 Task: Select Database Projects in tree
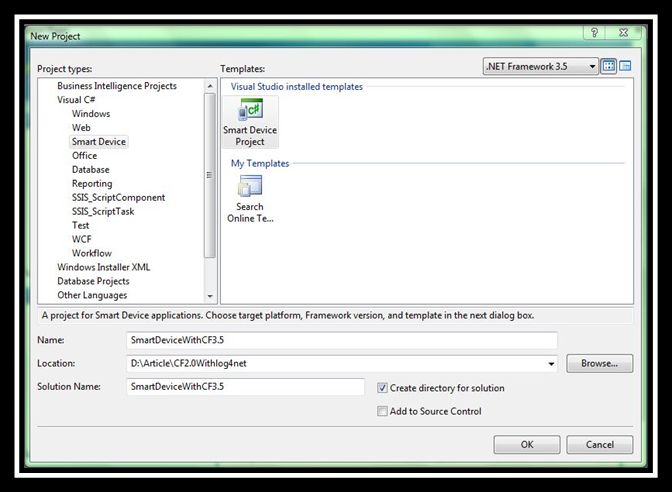click(93, 281)
